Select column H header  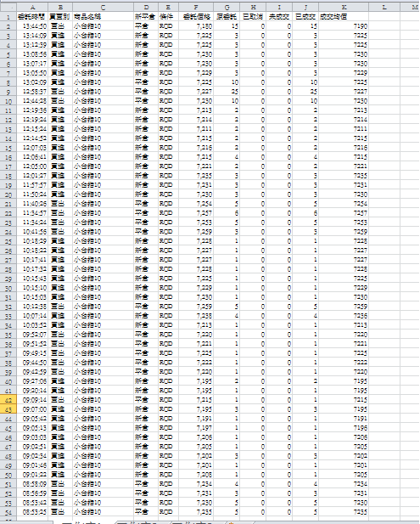click(x=253, y=8)
